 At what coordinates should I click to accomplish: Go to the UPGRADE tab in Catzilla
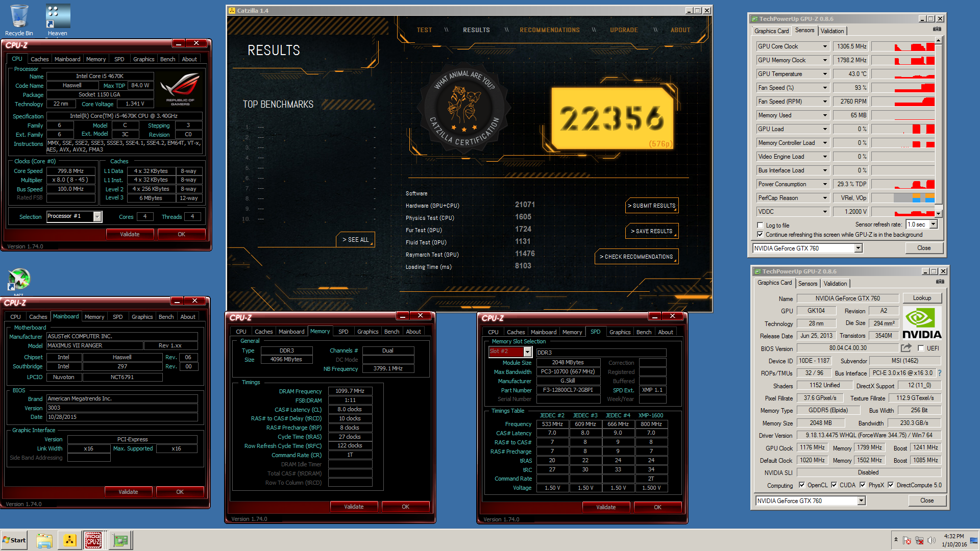tap(624, 30)
